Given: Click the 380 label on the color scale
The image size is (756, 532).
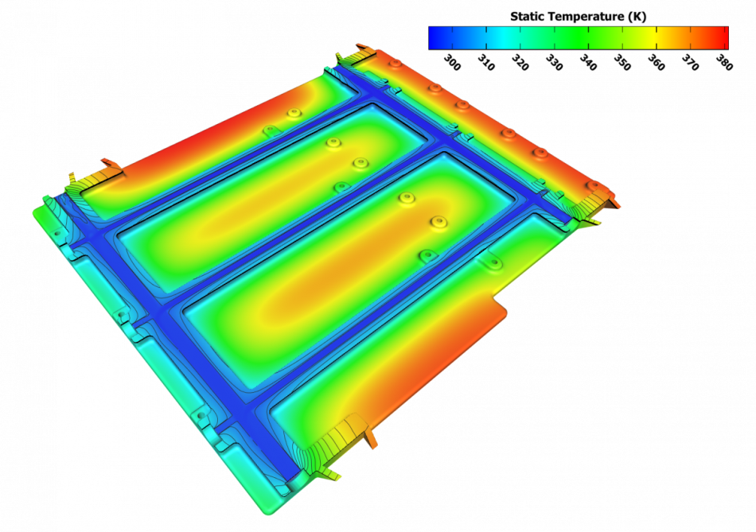Looking at the screenshot, I should pos(725,63).
